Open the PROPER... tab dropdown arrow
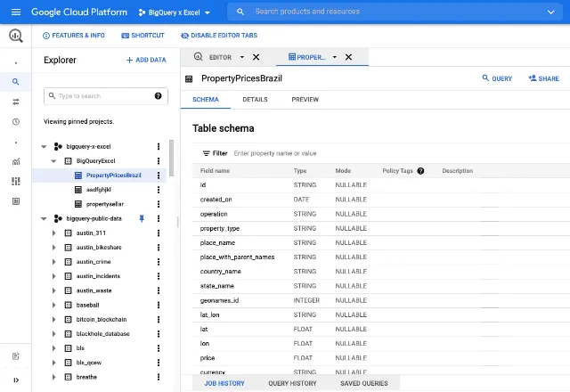Image resolution: width=570 pixels, height=392 pixels. pos(335,57)
